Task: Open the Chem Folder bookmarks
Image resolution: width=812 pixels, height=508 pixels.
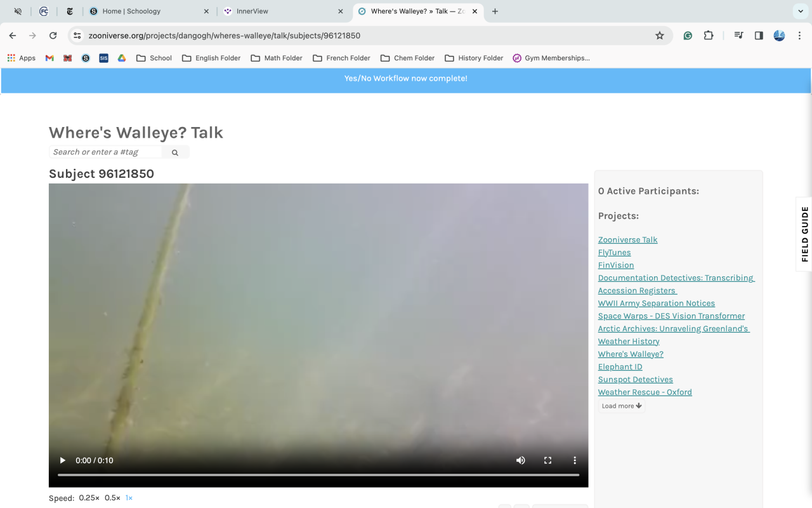Action: 408,58
